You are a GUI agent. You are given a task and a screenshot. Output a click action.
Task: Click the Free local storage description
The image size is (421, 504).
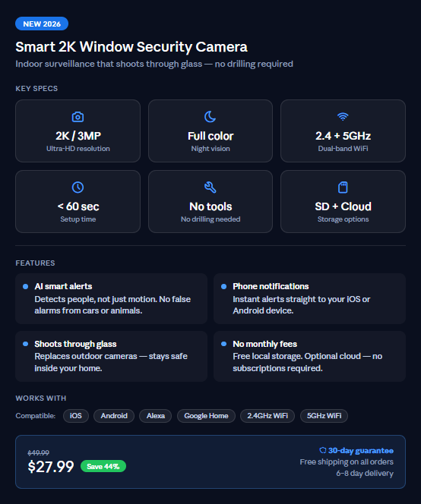coord(307,362)
